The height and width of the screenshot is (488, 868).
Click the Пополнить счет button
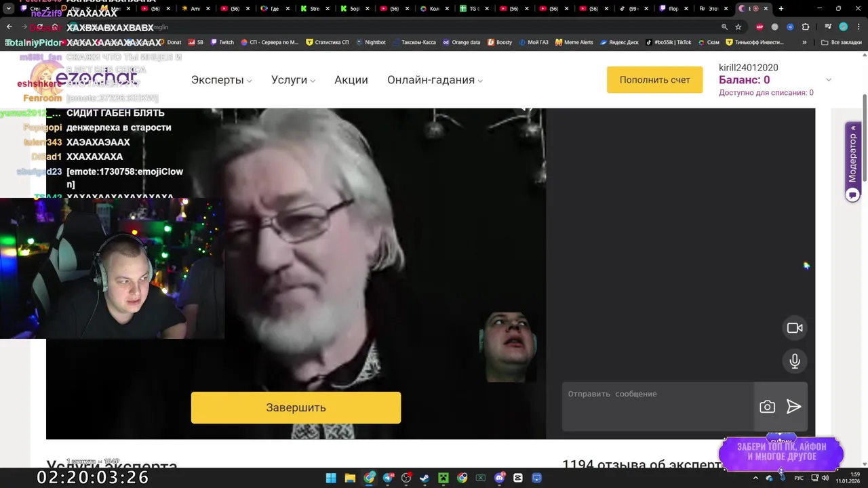[654, 79]
